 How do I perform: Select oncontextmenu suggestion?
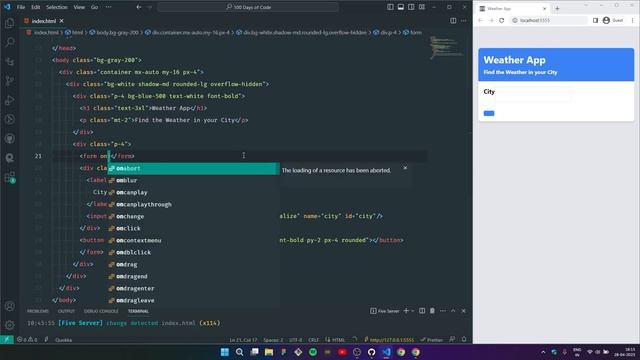click(193, 240)
